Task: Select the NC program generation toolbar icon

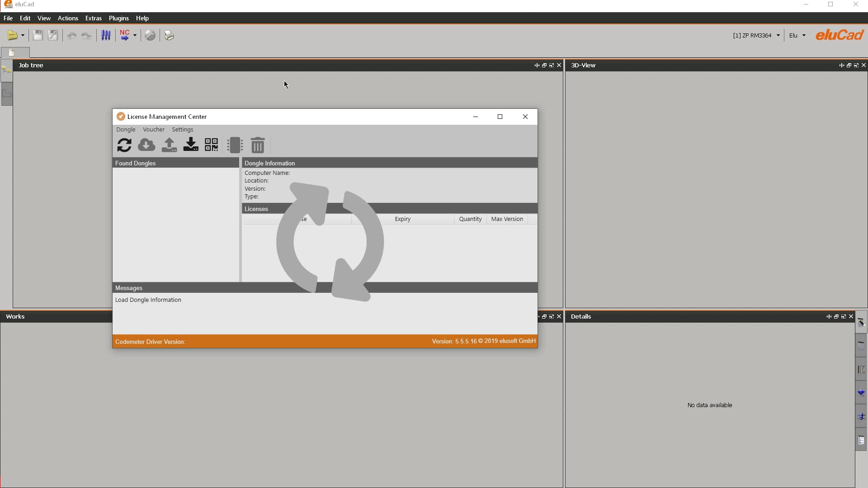Action: coord(126,35)
